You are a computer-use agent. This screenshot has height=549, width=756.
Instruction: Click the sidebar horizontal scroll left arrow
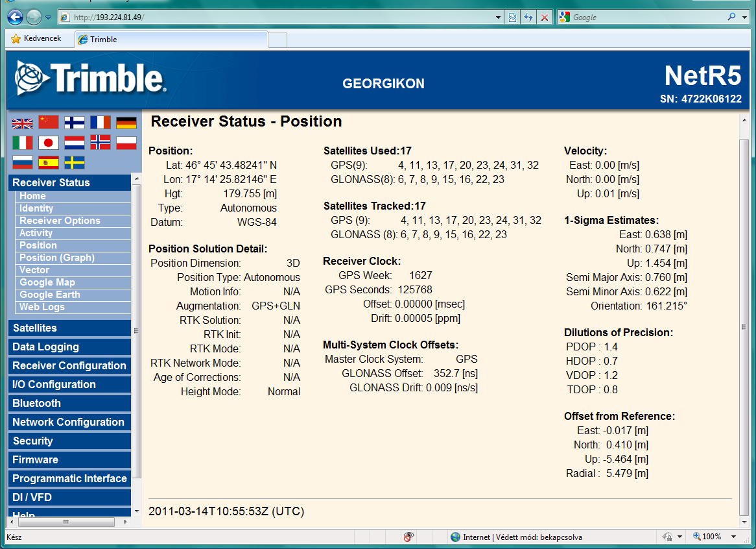12,522
